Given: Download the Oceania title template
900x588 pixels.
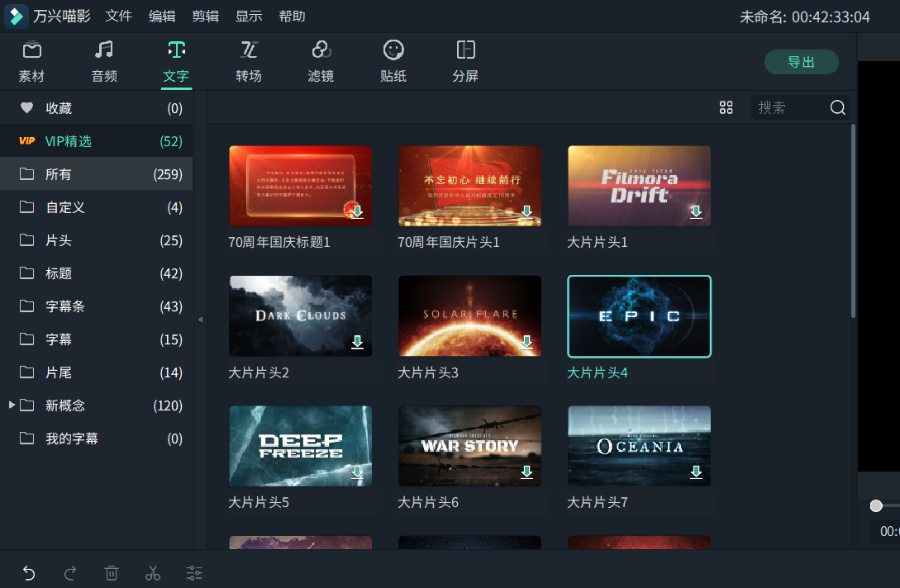Looking at the screenshot, I should pos(696,472).
